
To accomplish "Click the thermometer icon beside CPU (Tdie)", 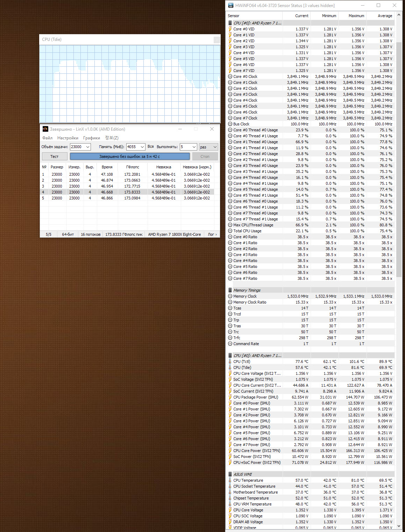I will point(230,367).
